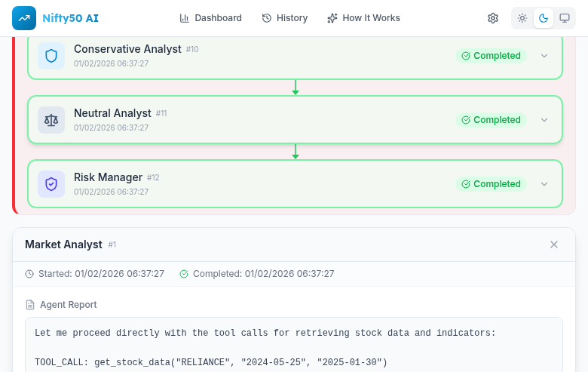Click the Started clock icon
Viewport: 588px width, 372px height.
coord(29,274)
